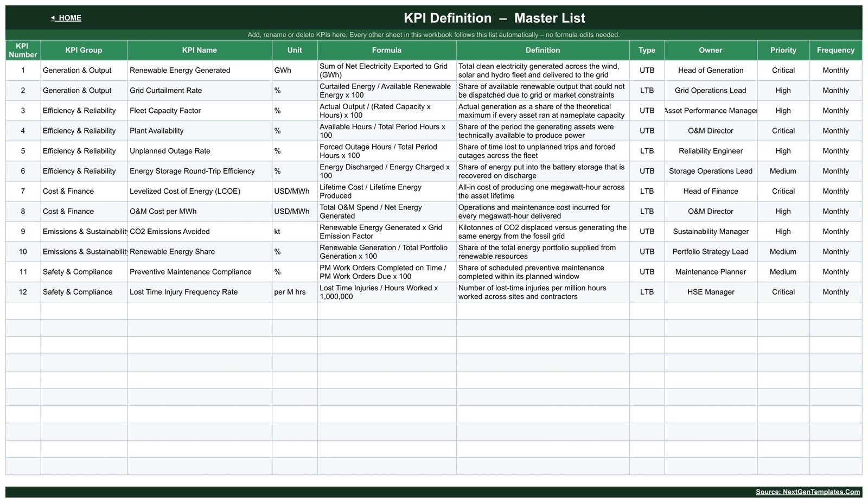Click USD/MWh unit in LCOE row
The width and height of the screenshot is (868, 503).
click(x=295, y=191)
